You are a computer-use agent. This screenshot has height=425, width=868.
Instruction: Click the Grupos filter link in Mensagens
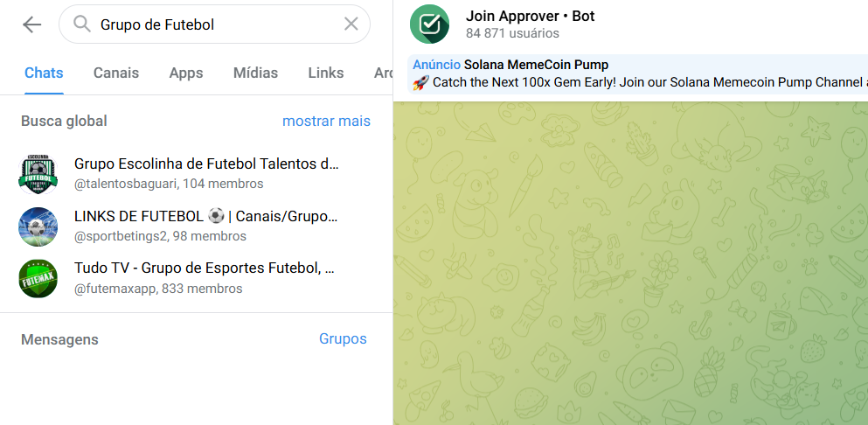(343, 338)
